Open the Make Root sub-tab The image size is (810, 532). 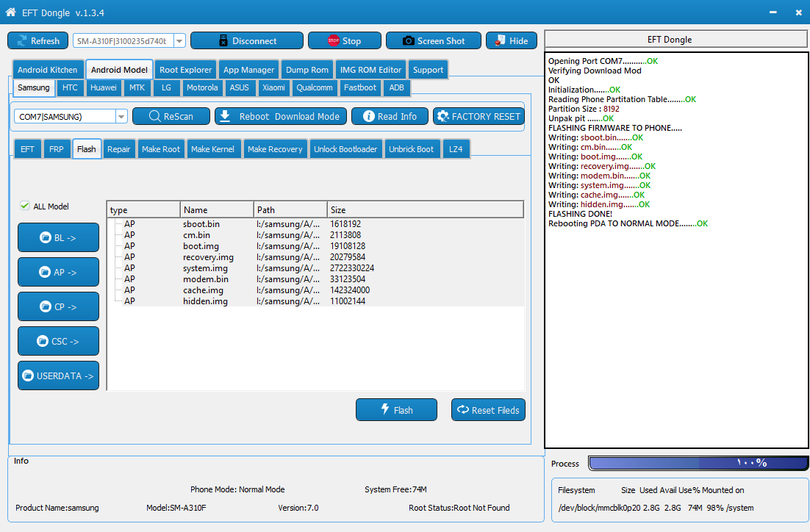pyautogui.click(x=161, y=149)
